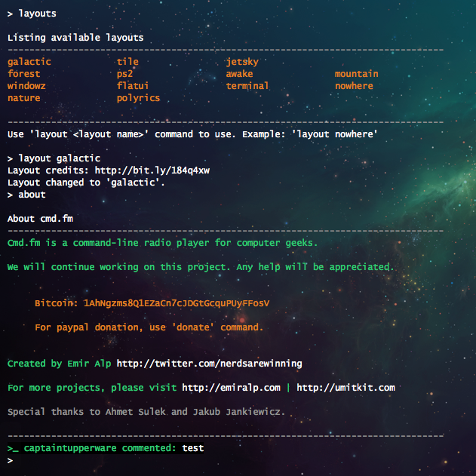Click "Layout changed to 'galactic'." message
The image size is (476, 476).
pyautogui.click(x=86, y=183)
